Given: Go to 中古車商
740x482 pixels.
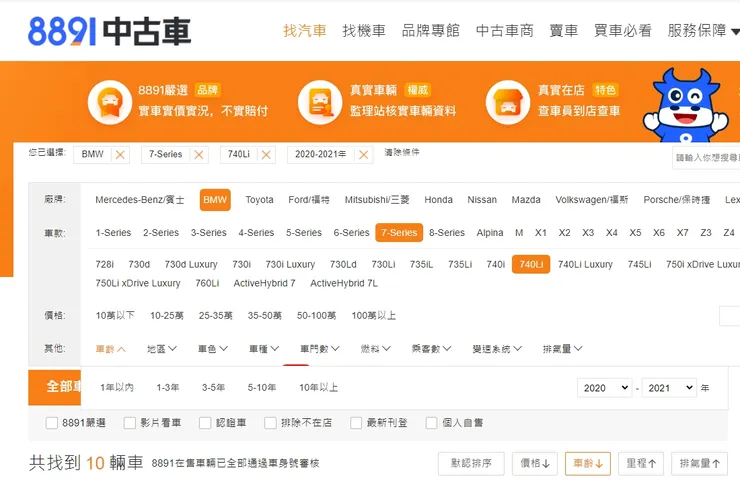Looking at the screenshot, I should [505, 31].
